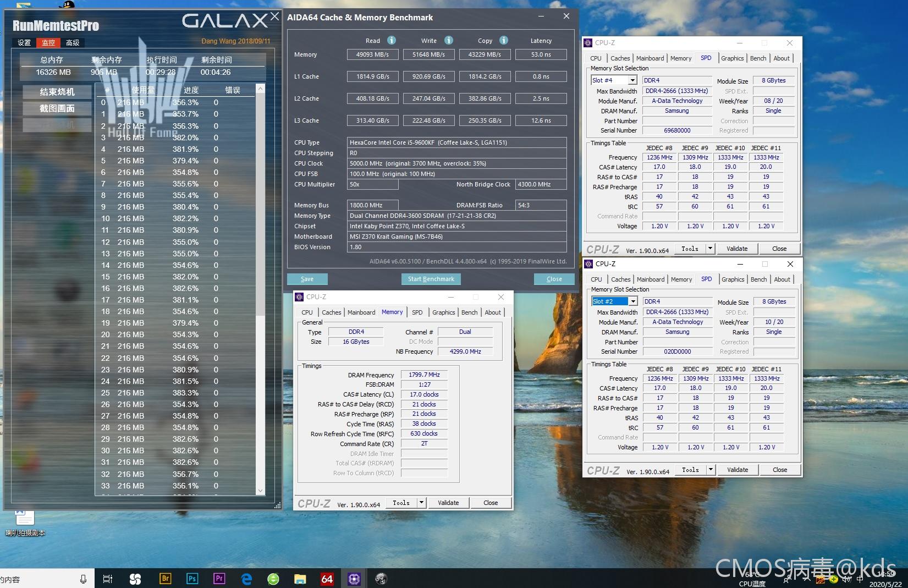Screen dimensions: 908x588
Task: Click the 结束烧机 button
Action: pos(57,92)
